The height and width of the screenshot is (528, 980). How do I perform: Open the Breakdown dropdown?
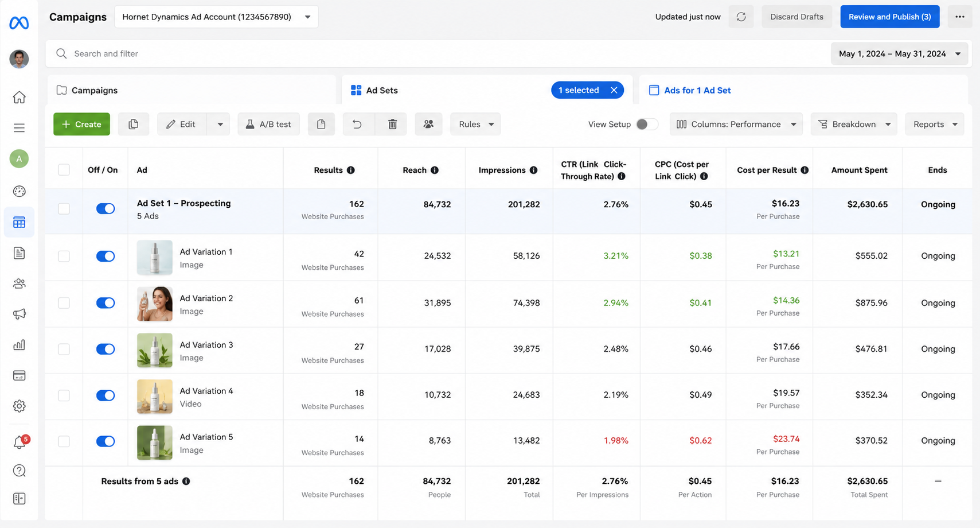[854, 124]
